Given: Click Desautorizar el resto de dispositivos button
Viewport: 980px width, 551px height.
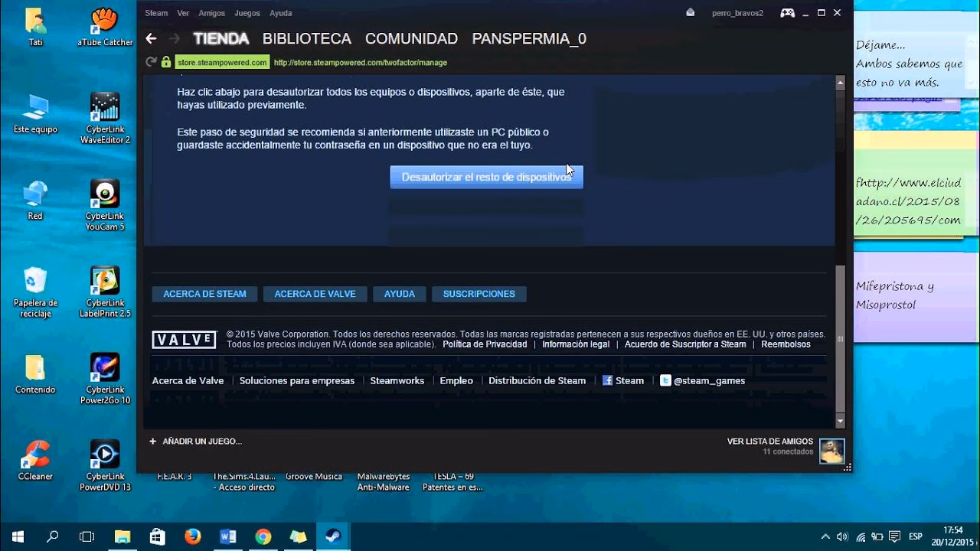Looking at the screenshot, I should (487, 177).
